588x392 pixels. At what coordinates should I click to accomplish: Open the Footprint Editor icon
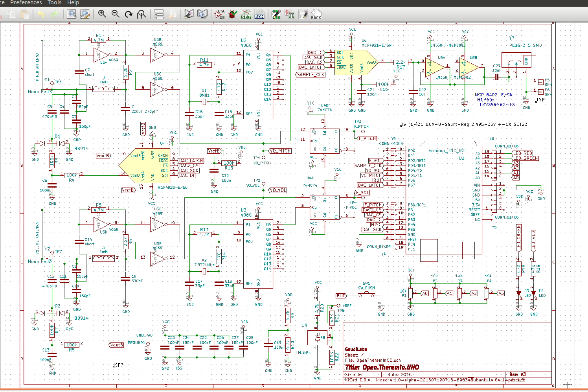(276, 15)
